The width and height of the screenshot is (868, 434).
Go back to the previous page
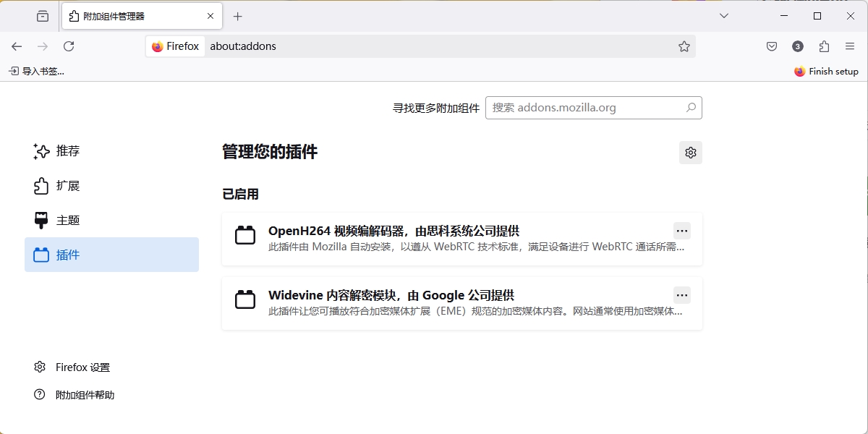(x=17, y=46)
